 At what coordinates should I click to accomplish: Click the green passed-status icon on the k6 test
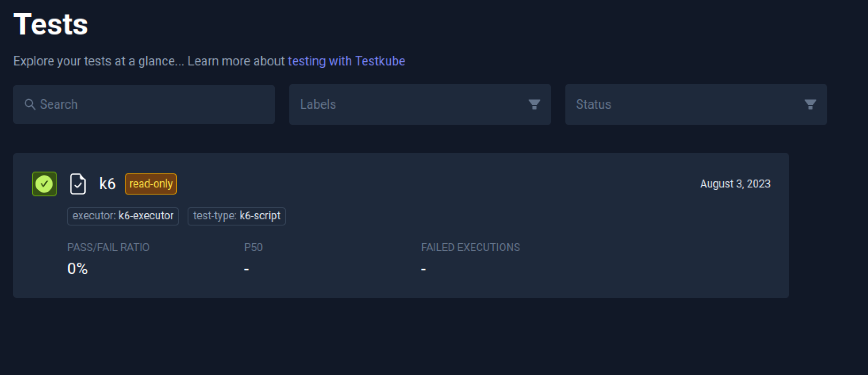(44, 184)
